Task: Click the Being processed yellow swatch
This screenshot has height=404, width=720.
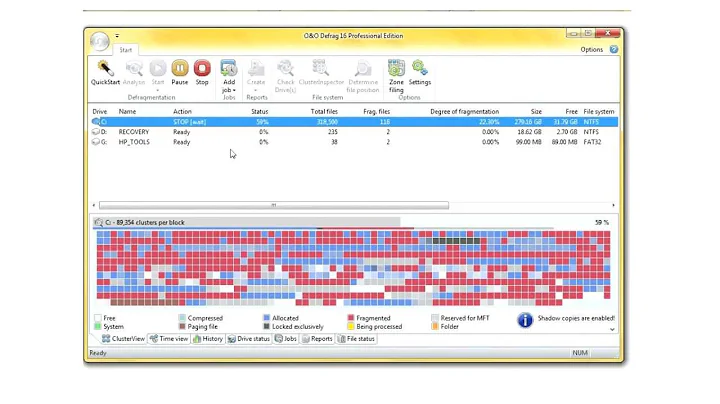Action: coord(351,326)
